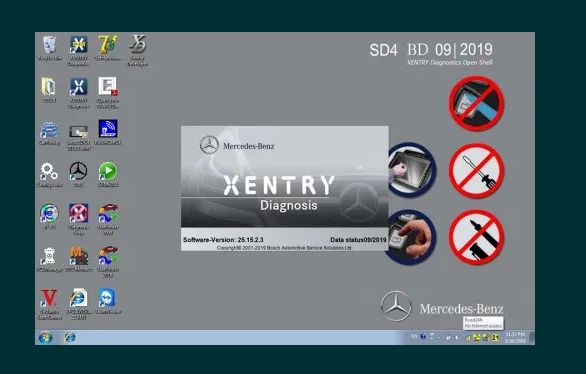Click the network signal tray icon
The height and width of the screenshot is (374, 586).
pyautogui.click(x=468, y=338)
